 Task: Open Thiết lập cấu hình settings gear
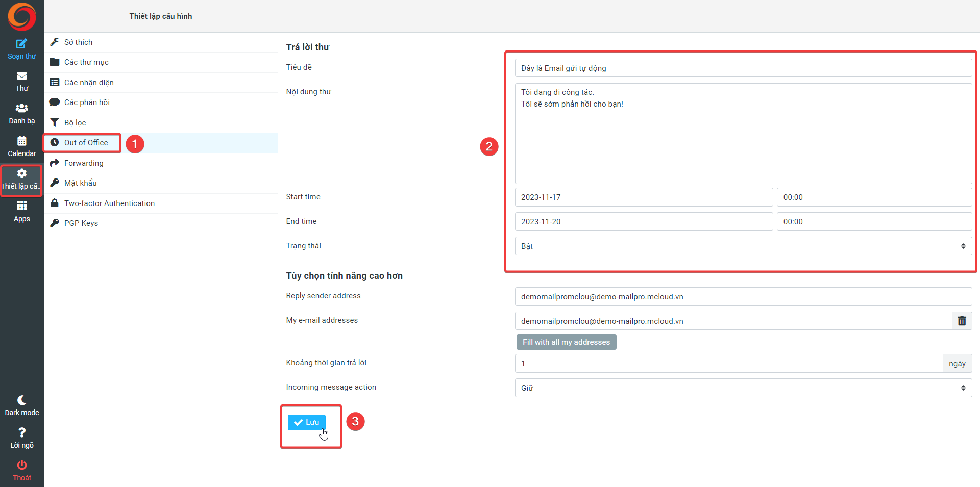tap(21, 173)
